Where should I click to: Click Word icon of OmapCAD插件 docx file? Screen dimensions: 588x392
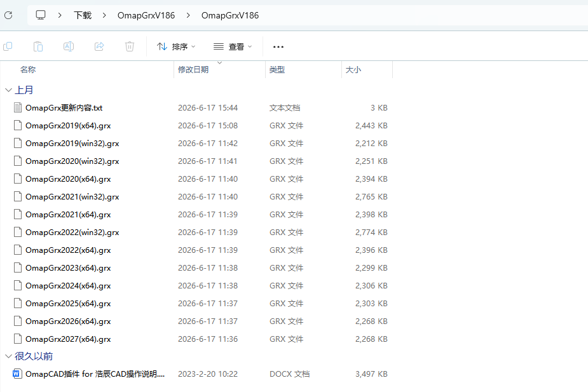coord(17,374)
